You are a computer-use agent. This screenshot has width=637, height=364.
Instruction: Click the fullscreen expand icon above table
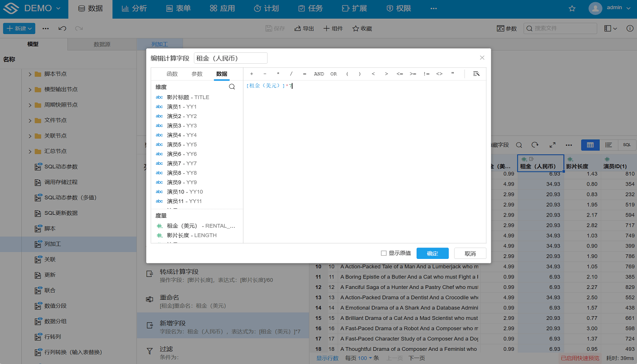(x=552, y=145)
